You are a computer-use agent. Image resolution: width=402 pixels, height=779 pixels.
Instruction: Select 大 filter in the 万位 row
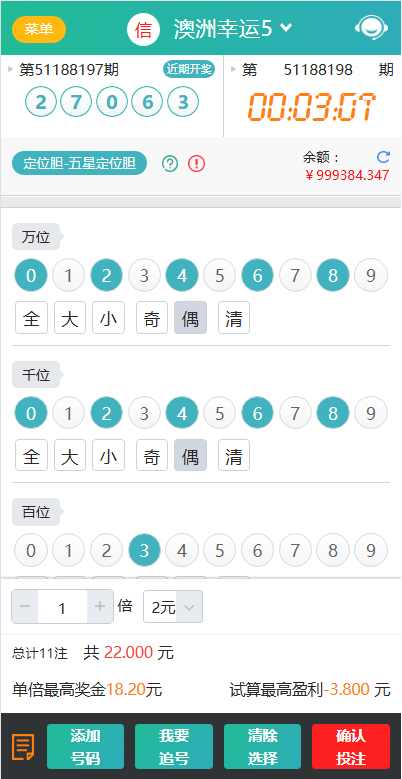(x=70, y=318)
